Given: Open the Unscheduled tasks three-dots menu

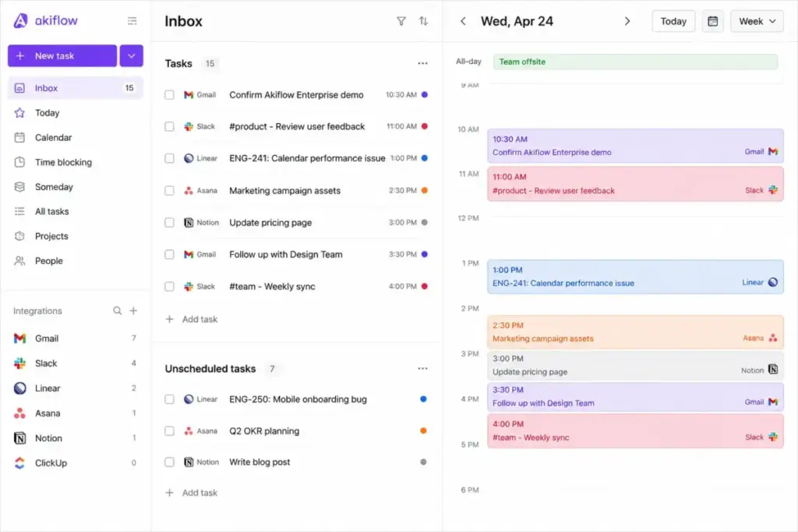Looking at the screenshot, I should pos(422,368).
